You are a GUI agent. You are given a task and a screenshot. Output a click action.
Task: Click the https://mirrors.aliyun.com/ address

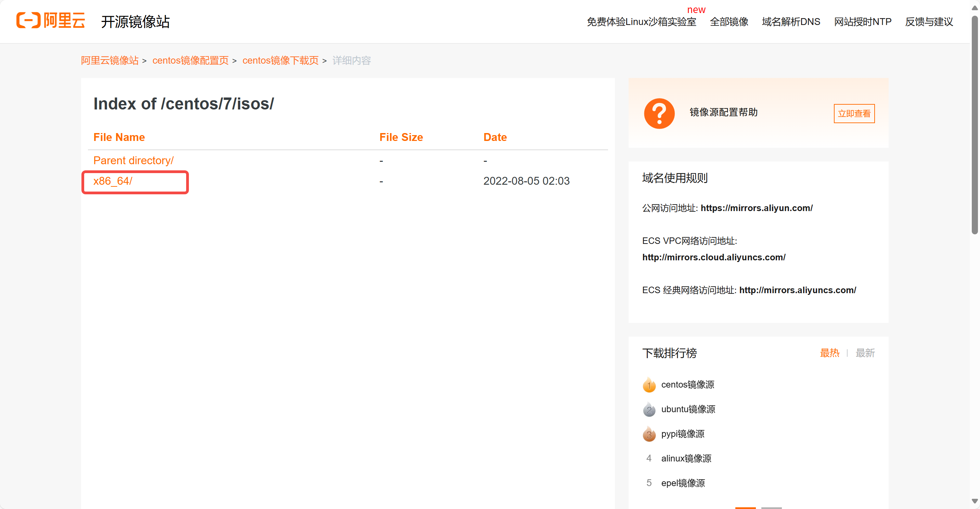[756, 208]
